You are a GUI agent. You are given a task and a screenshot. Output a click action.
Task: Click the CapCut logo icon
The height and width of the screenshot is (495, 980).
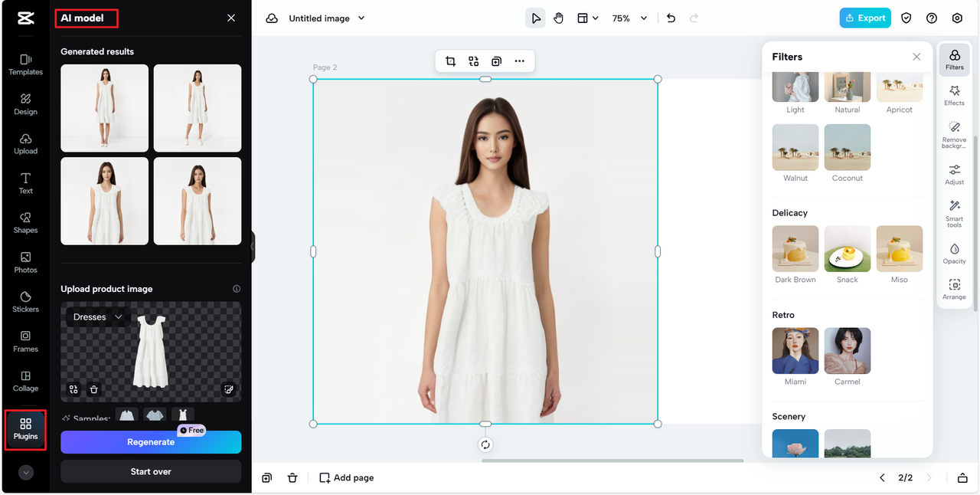(25, 18)
